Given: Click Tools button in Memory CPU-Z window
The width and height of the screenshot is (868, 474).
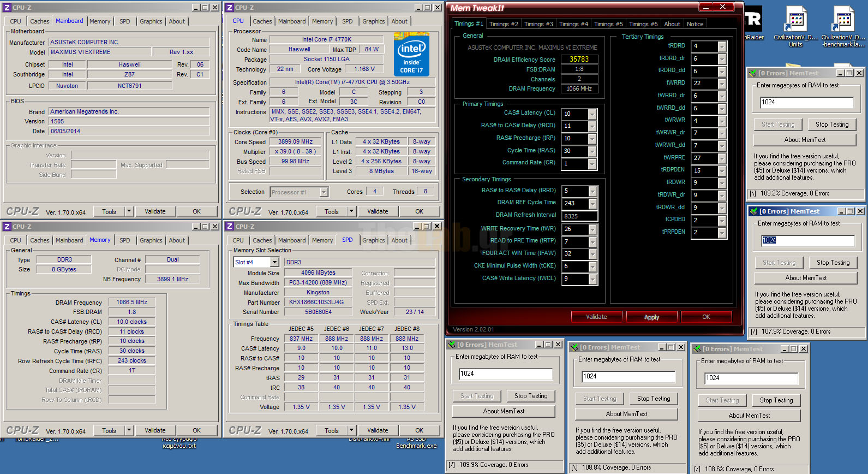Looking at the screenshot, I should click(x=109, y=431).
